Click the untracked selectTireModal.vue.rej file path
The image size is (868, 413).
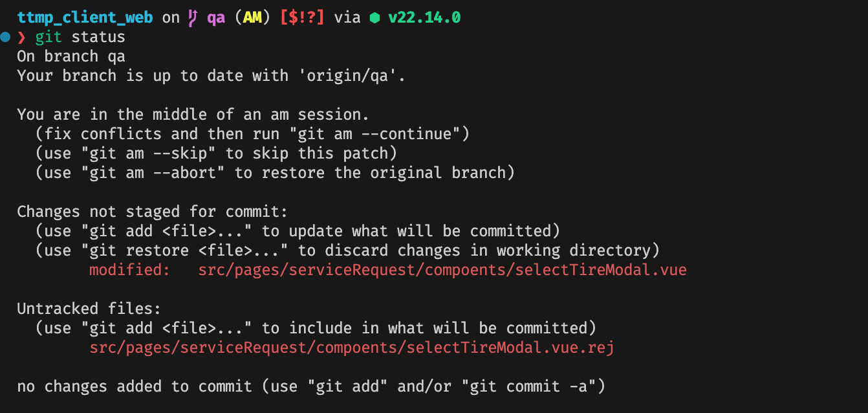[352, 348]
